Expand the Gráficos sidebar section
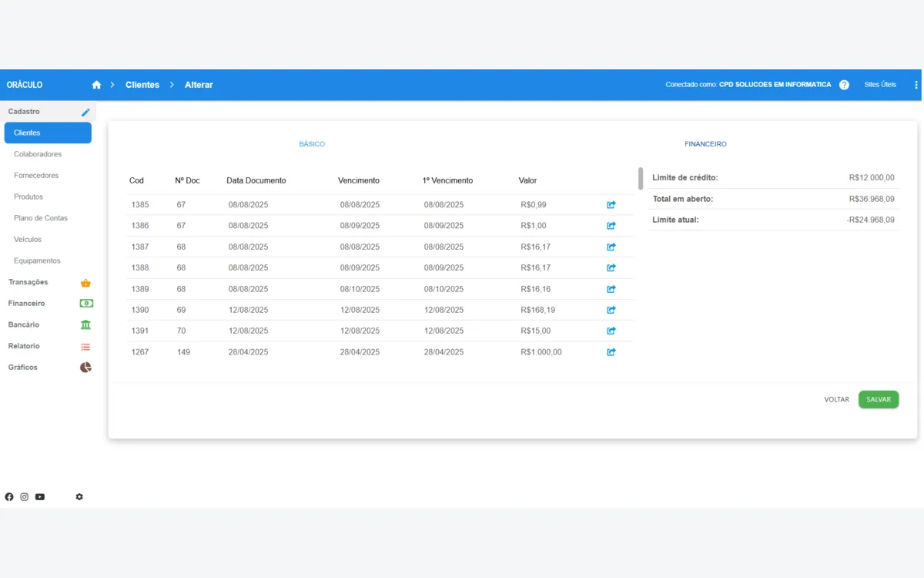 pyautogui.click(x=48, y=368)
